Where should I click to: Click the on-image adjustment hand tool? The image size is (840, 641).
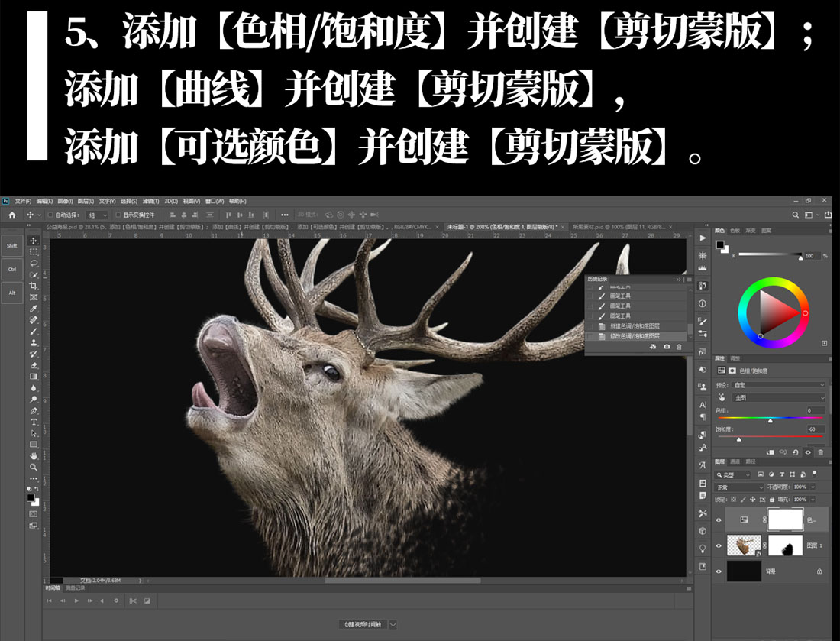pos(722,398)
